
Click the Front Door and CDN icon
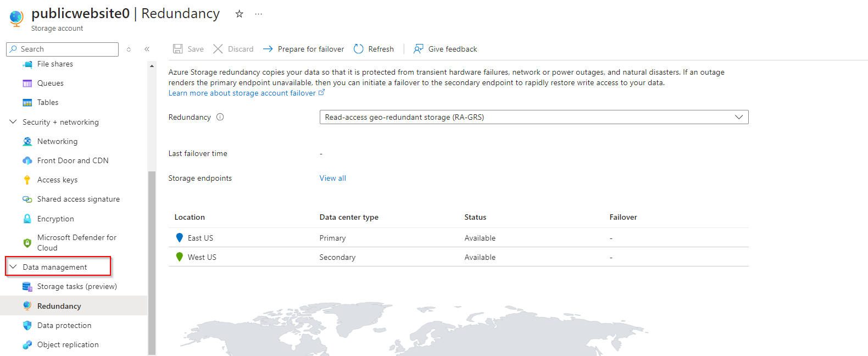click(27, 160)
